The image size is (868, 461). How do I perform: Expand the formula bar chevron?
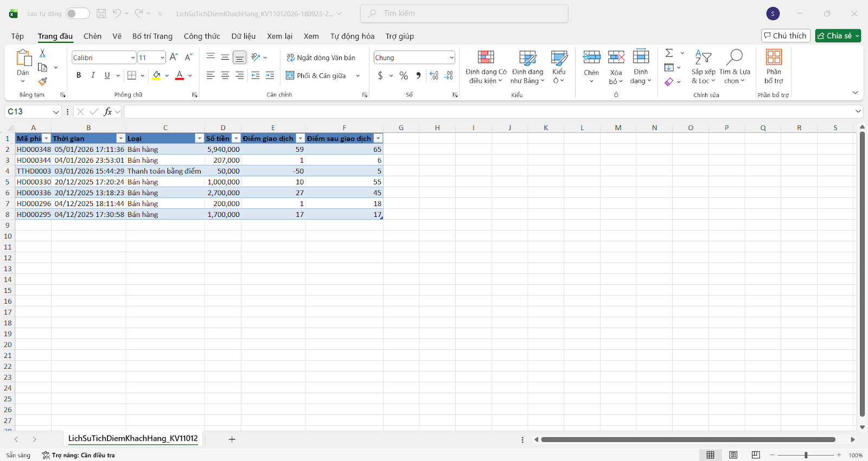(x=858, y=111)
